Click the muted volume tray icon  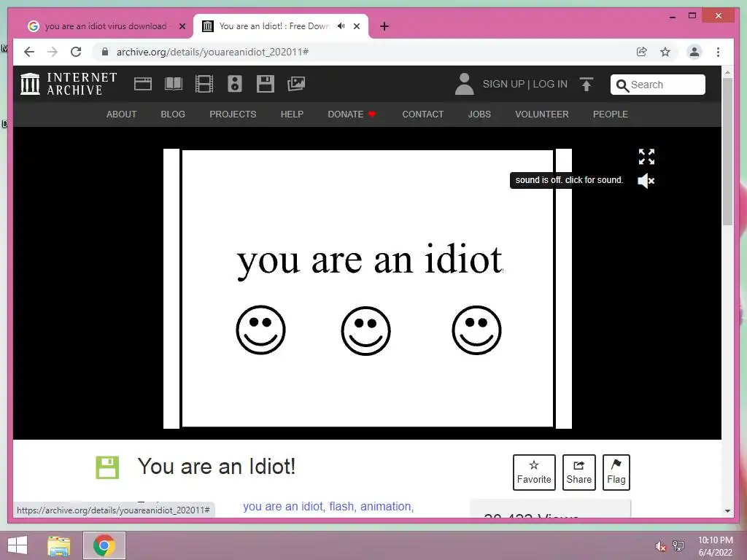(660, 546)
